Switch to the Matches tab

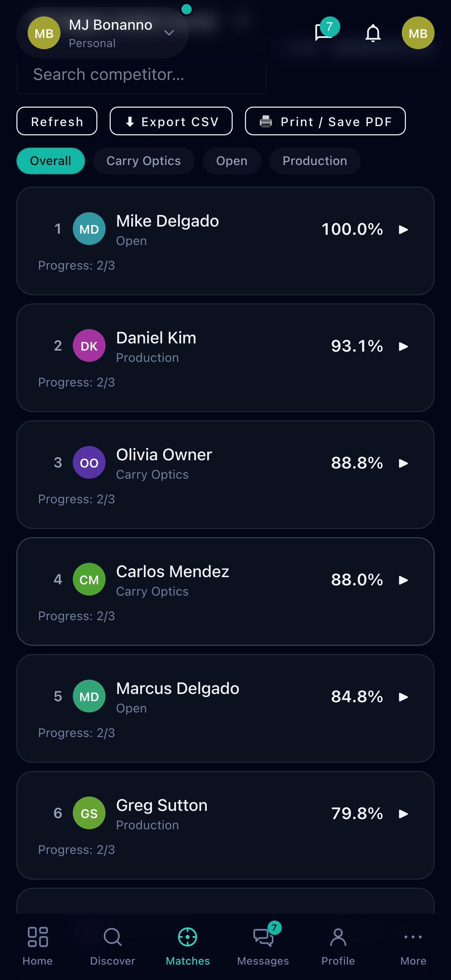click(188, 946)
